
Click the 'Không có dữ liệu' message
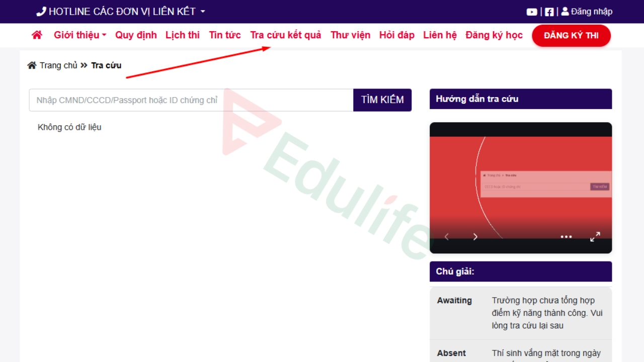[69, 127]
